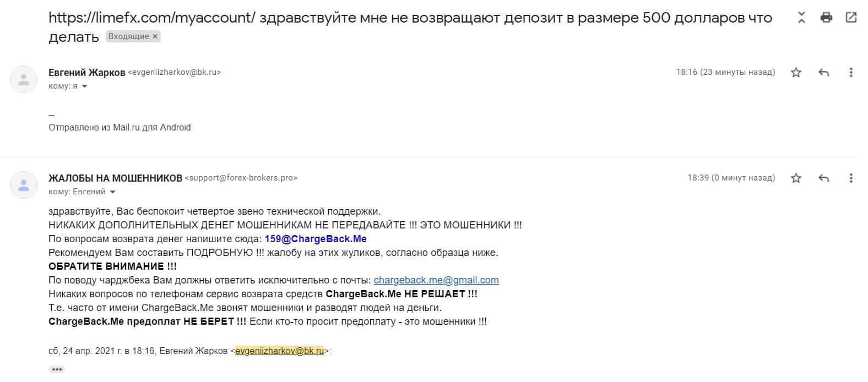The width and height of the screenshot is (868, 382).
Task: Show trimmed quoted content ellipsis
Action: [x=56, y=369]
